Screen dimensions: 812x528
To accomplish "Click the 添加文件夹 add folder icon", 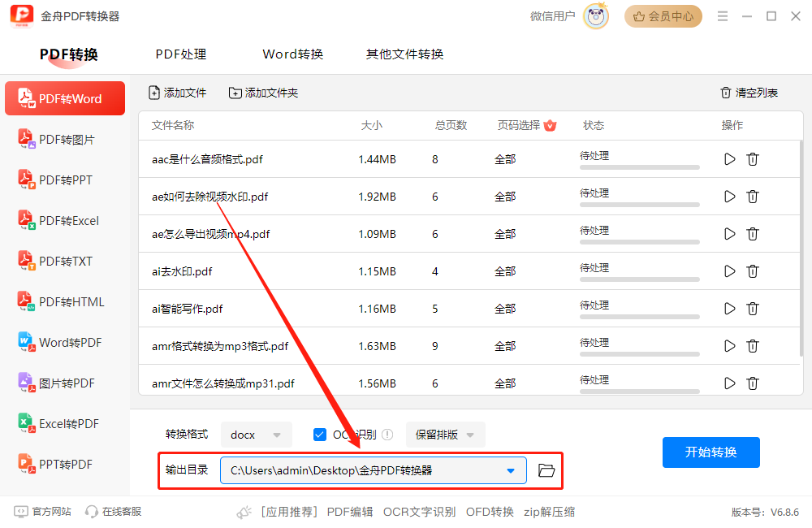I will tap(237, 93).
